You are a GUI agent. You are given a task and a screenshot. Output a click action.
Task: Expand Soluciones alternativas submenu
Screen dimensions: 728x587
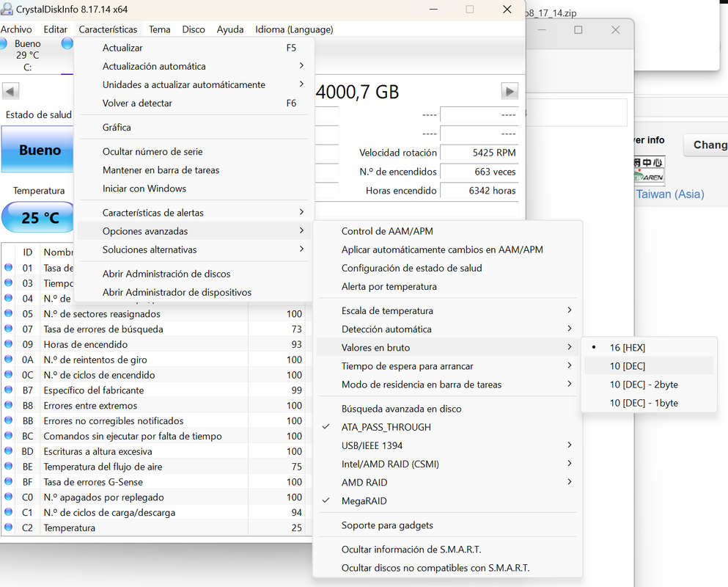click(x=194, y=249)
